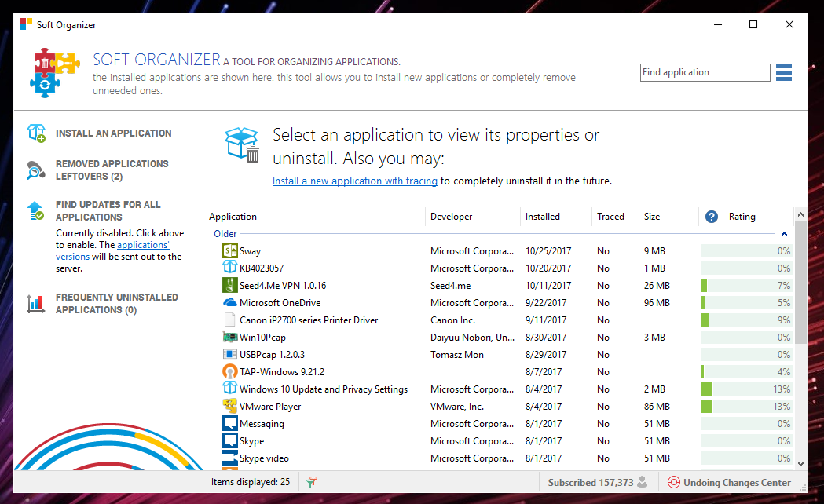The image size is (824, 504).
Task: Click the Seed4.Me VPN icon
Action: pyautogui.click(x=229, y=285)
